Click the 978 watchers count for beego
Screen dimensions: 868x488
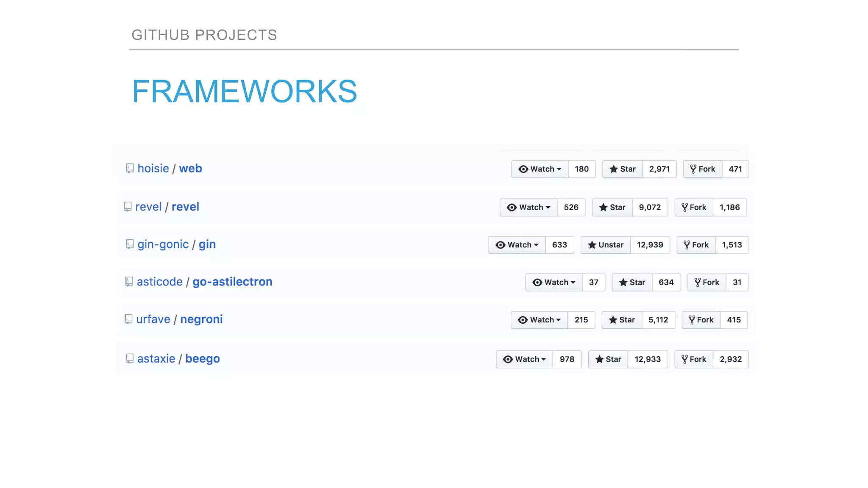tap(567, 359)
